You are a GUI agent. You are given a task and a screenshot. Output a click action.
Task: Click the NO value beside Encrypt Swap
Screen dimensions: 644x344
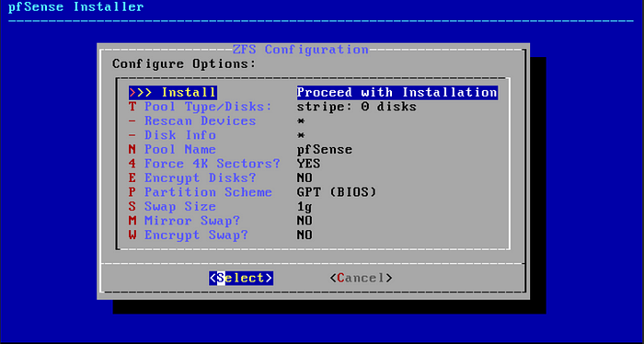coord(305,235)
